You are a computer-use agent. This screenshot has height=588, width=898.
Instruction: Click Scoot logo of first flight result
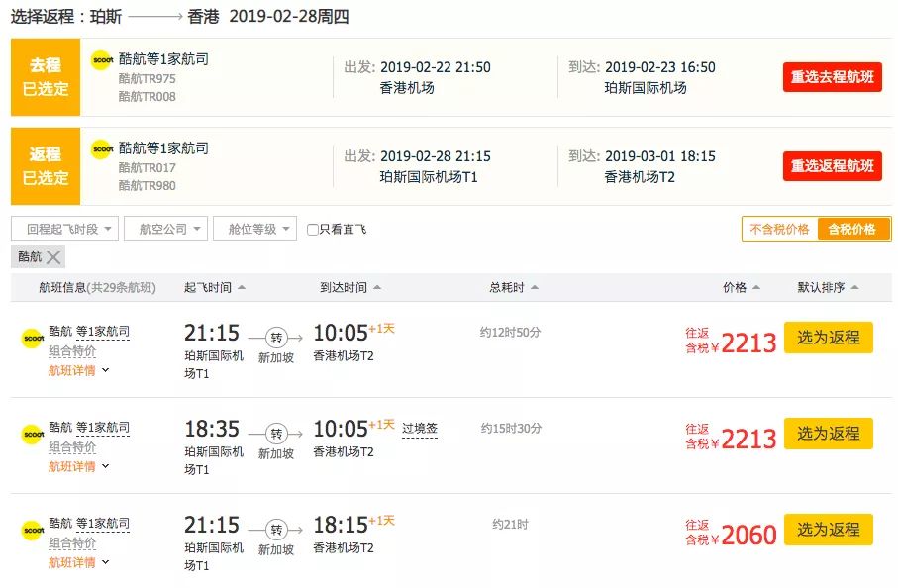pos(33,338)
